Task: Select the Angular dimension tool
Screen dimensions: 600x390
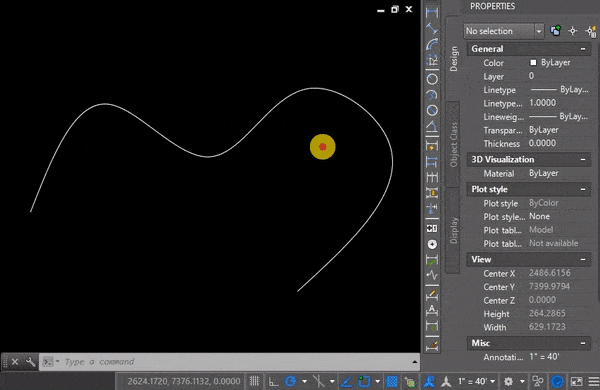Action: click(432, 126)
